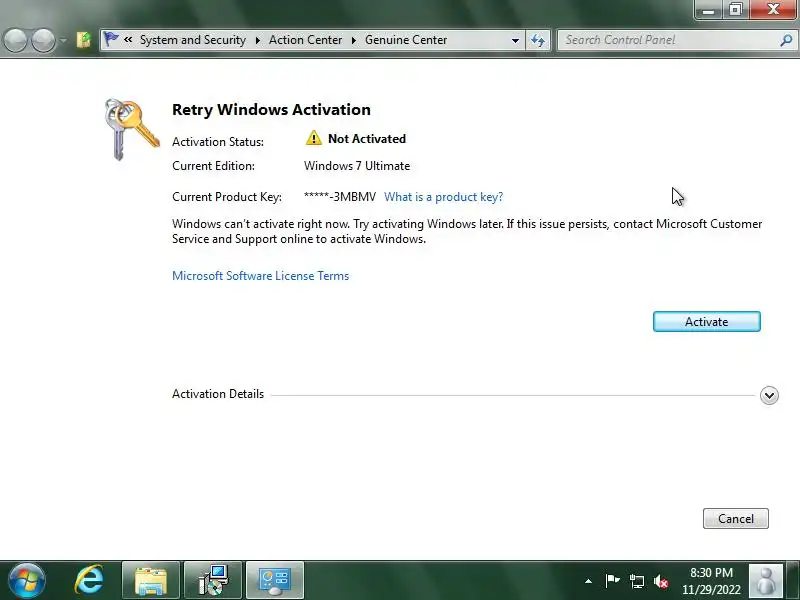
Task: Restore down the Control Panel window
Action: (x=735, y=10)
